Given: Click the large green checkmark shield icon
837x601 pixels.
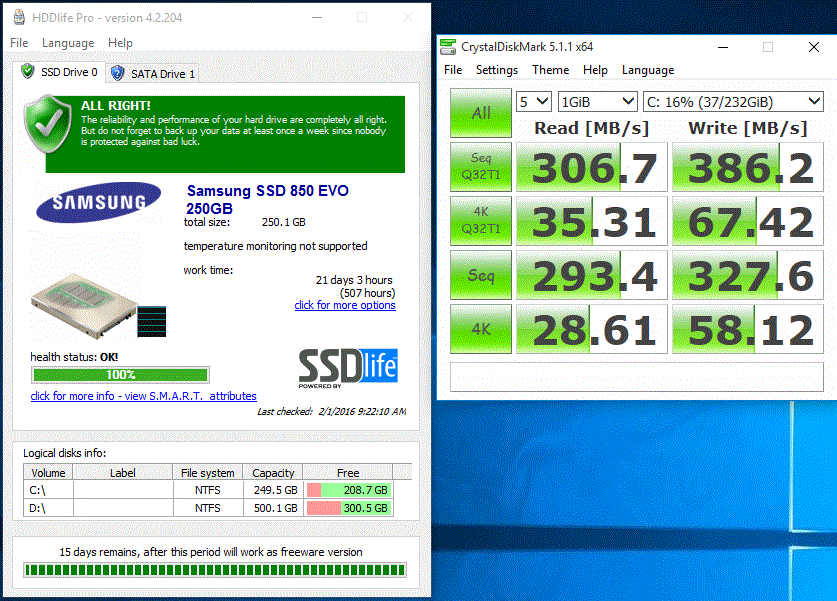Looking at the screenshot, I should [48, 123].
